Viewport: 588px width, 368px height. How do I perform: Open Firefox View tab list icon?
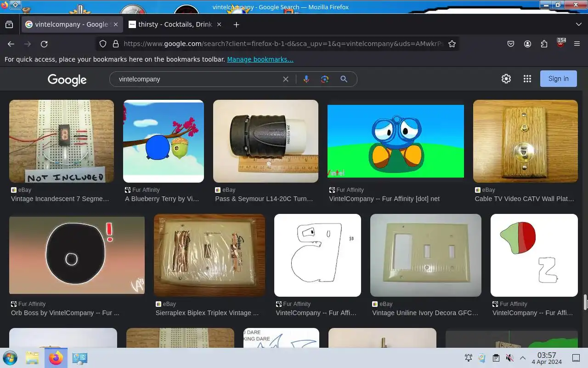[9, 24]
